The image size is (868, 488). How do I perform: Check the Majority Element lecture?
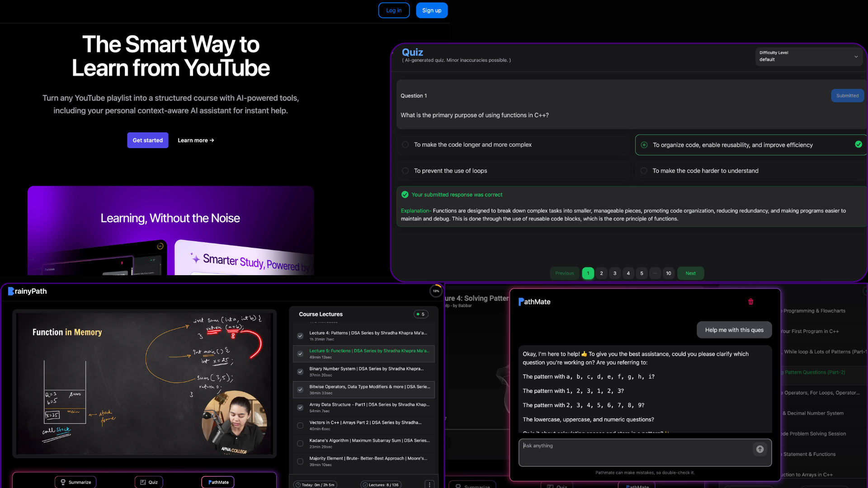[x=300, y=461]
